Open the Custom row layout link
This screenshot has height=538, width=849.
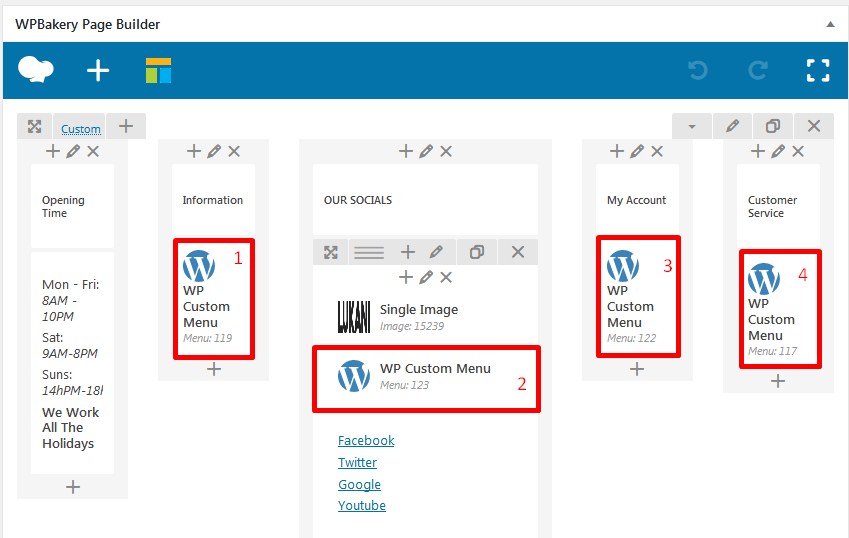coord(81,129)
